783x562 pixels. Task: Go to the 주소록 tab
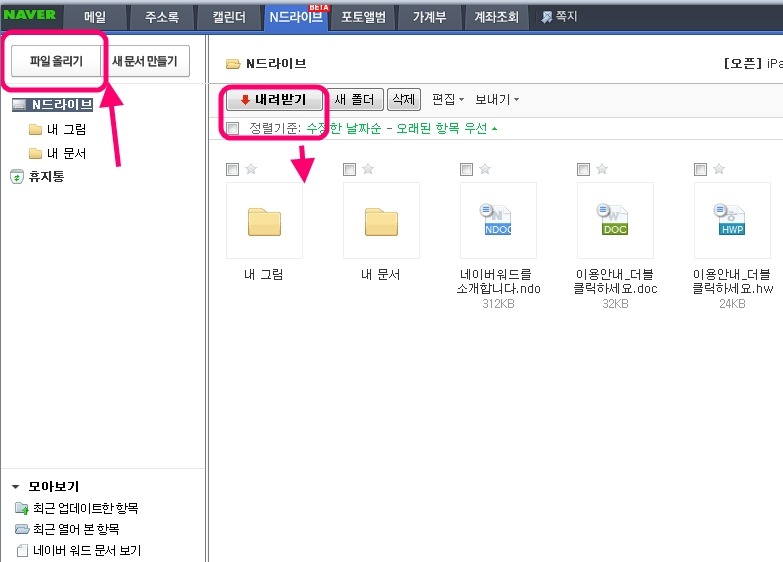[162, 17]
